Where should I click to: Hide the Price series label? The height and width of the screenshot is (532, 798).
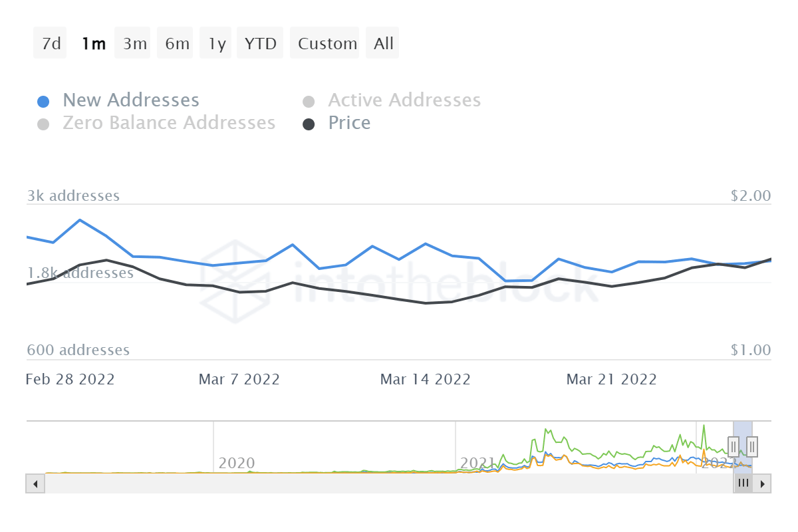click(x=349, y=123)
